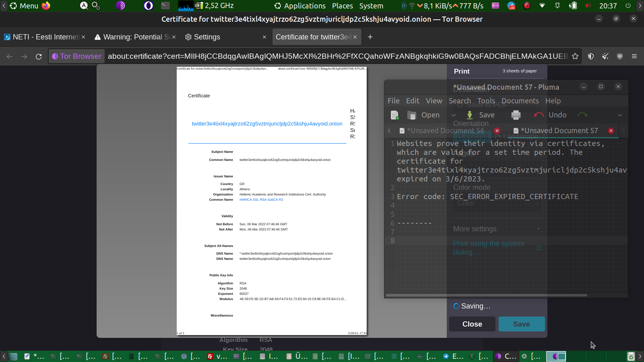
Task: Create a new document in Pluma toolbar
Action: pyautogui.click(x=395, y=115)
